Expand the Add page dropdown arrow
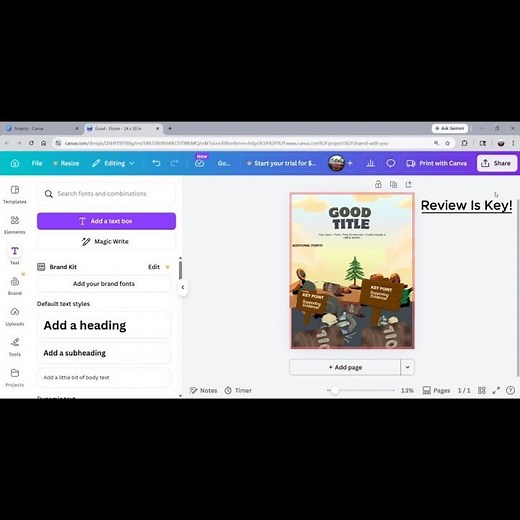Screen dimensions: 520x520 tap(407, 367)
